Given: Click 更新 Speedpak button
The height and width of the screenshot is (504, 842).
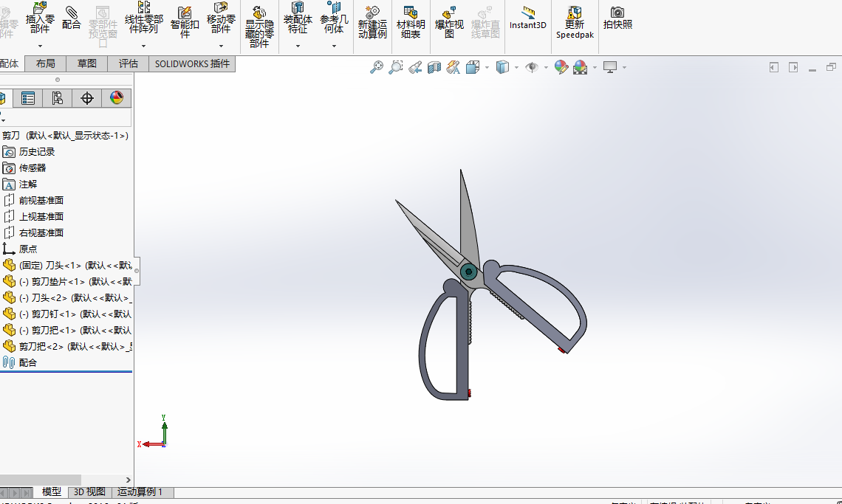Looking at the screenshot, I should coord(575,22).
